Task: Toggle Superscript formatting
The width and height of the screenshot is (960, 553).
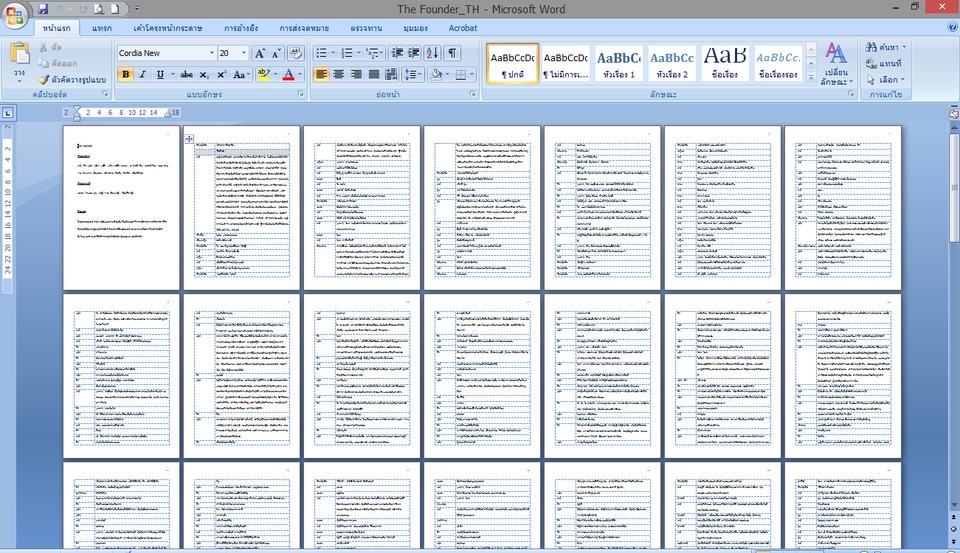Action: coord(221,75)
